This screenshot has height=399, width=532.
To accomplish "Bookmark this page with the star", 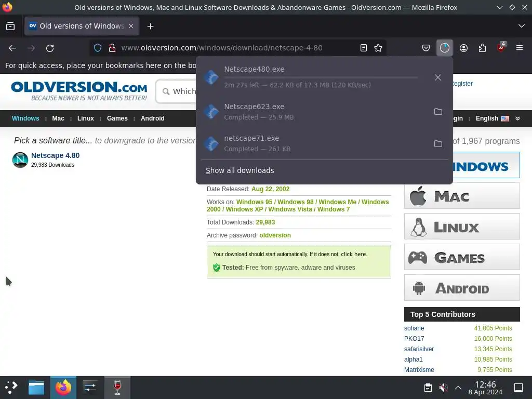I will tap(378, 48).
